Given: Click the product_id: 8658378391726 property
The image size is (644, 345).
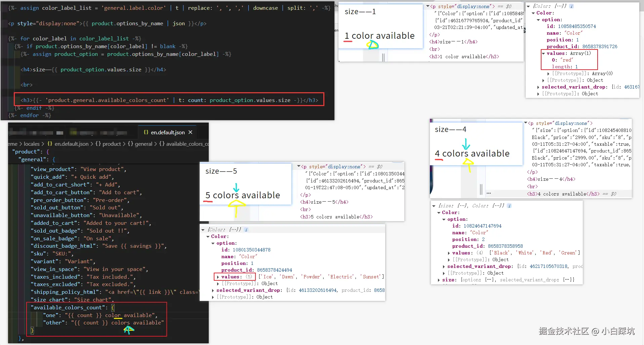Looking at the screenshot, I should [582, 46].
